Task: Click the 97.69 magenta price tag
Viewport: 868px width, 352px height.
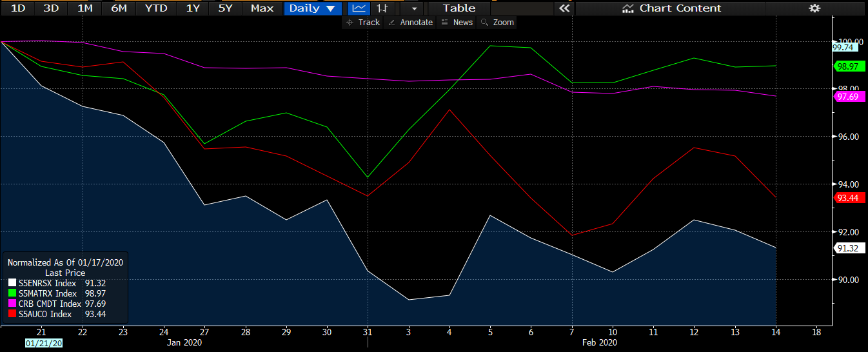Action: (x=848, y=97)
